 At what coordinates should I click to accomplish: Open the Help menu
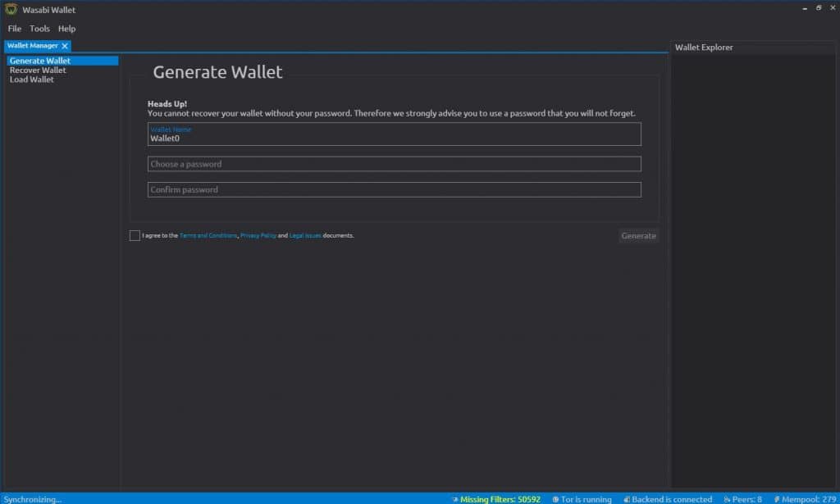click(66, 29)
